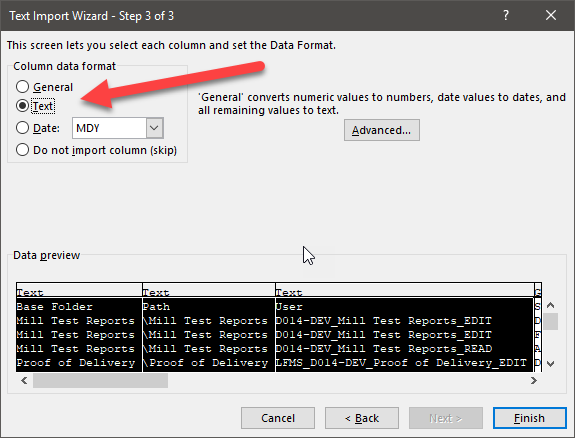Cancel the import wizard
575x438 pixels.
pyautogui.click(x=278, y=418)
